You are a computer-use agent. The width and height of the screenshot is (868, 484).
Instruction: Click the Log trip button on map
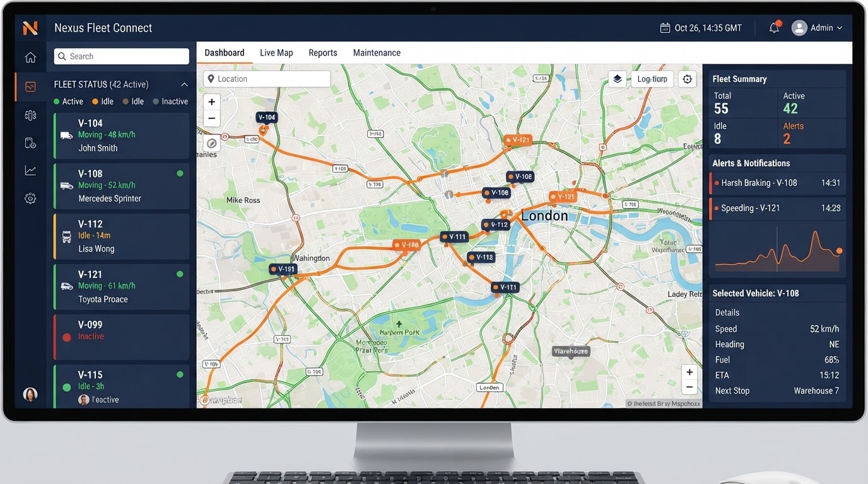[x=652, y=79]
